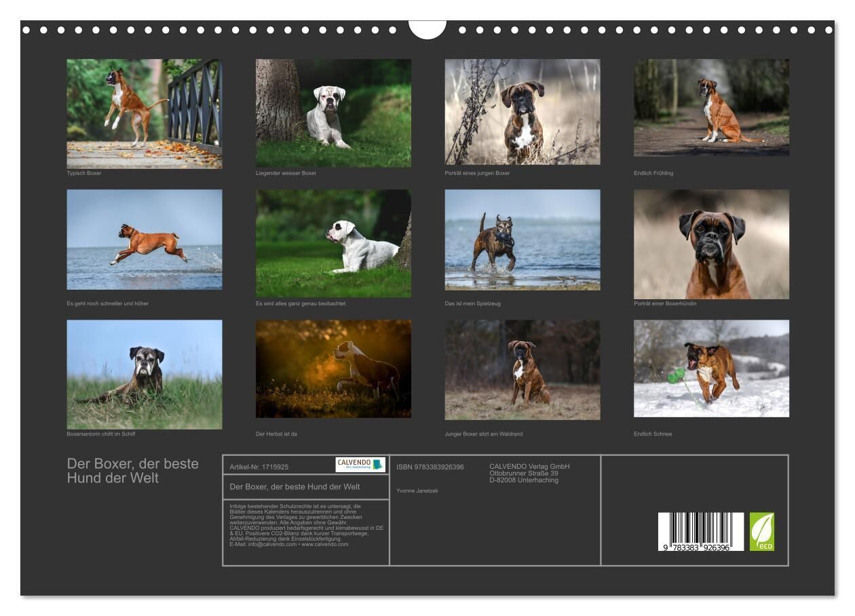Select the 'Der Herbst ist da' photo

click(333, 369)
